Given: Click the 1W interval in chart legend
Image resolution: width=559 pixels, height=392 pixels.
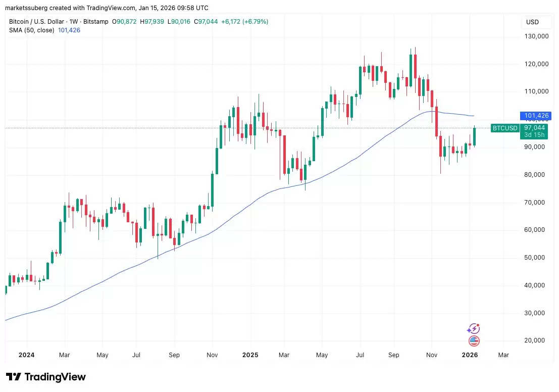Looking at the screenshot, I should coord(74,21).
